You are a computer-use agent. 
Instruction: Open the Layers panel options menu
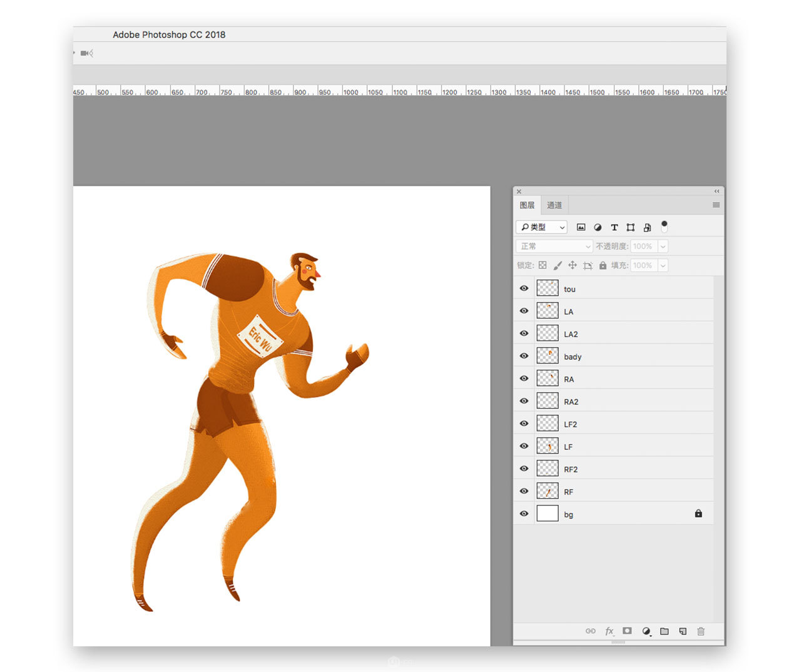pyautogui.click(x=716, y=205)
